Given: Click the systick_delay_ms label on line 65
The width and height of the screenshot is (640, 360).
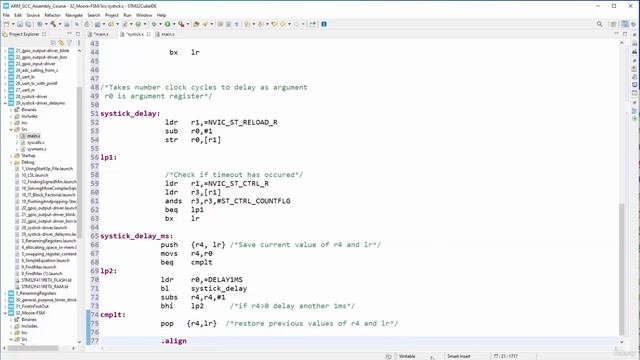Looking at the screenshot, I should (137, 236).
